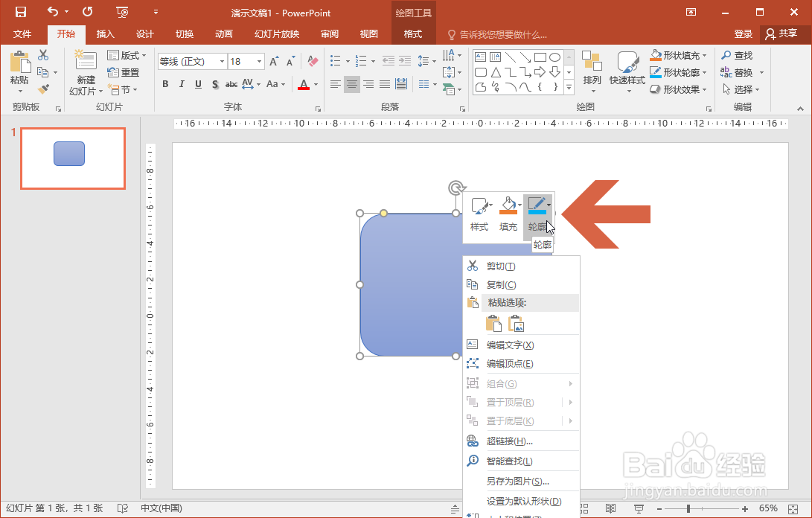The width and height of the screenshot is (812, 518).
Task: Choose the triangle shape in shapes gallery
Action: tap(496, 72)
